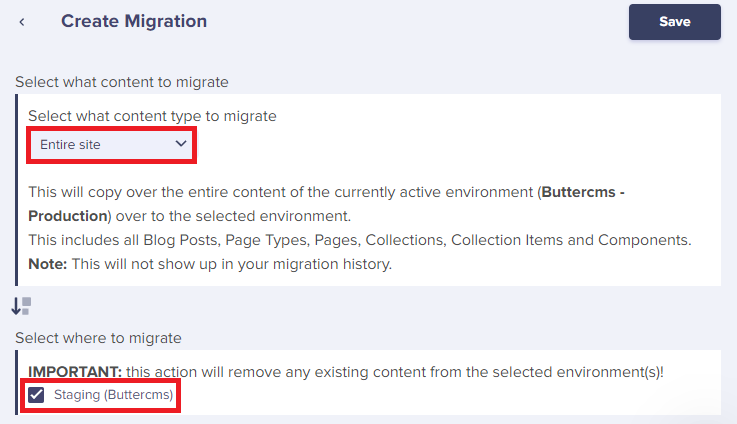Go back using the left chevron
The image size is (737, 424).
click(x=22, y=22)
